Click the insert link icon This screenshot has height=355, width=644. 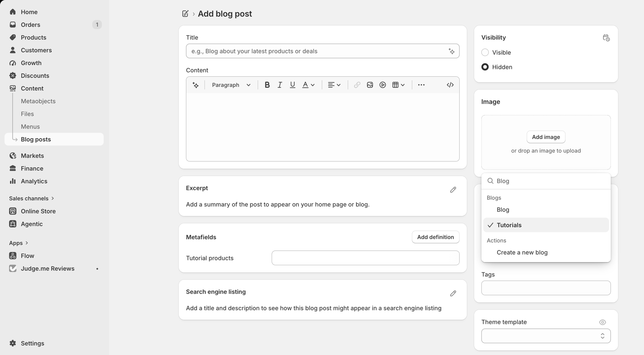(x=357, y=85)
